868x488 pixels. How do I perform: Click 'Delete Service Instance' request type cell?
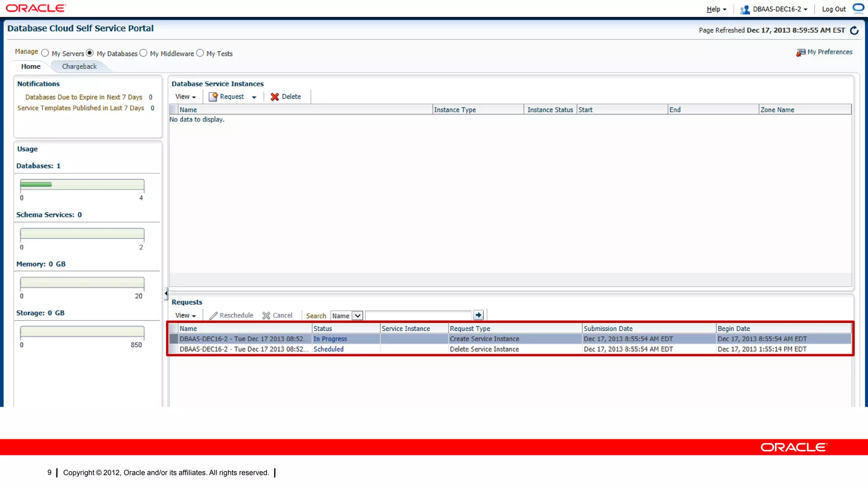tap(515, 349)
